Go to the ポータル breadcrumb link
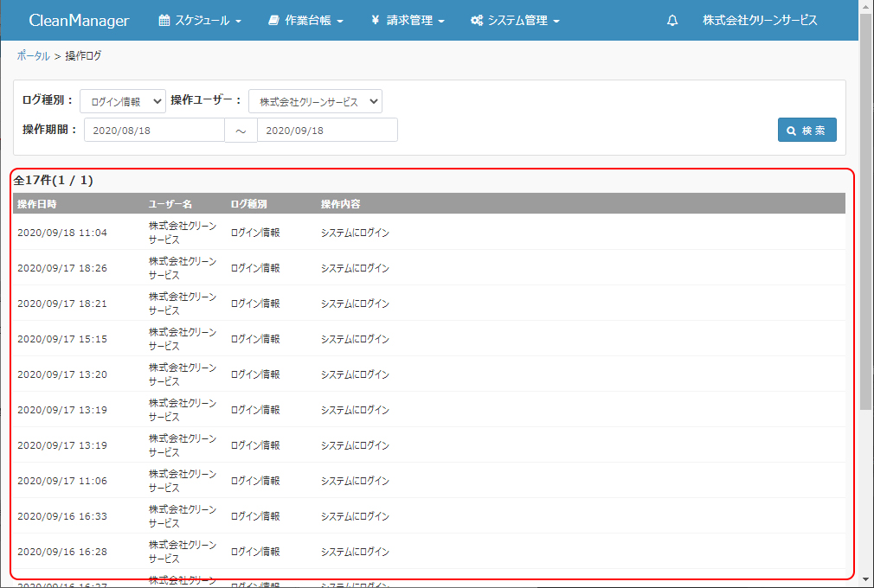The image size is (874, 588). (33, 55)
